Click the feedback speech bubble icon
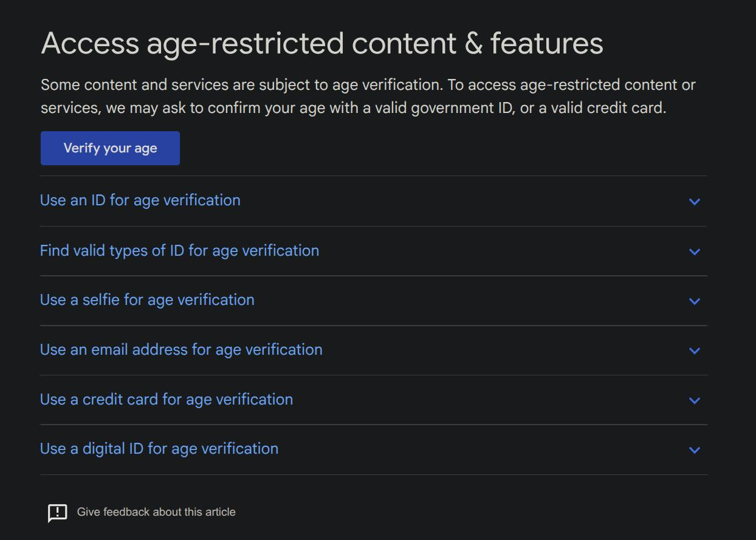This screenshot has width=756, height=540. pyautogui.click(x=58, y=513)
